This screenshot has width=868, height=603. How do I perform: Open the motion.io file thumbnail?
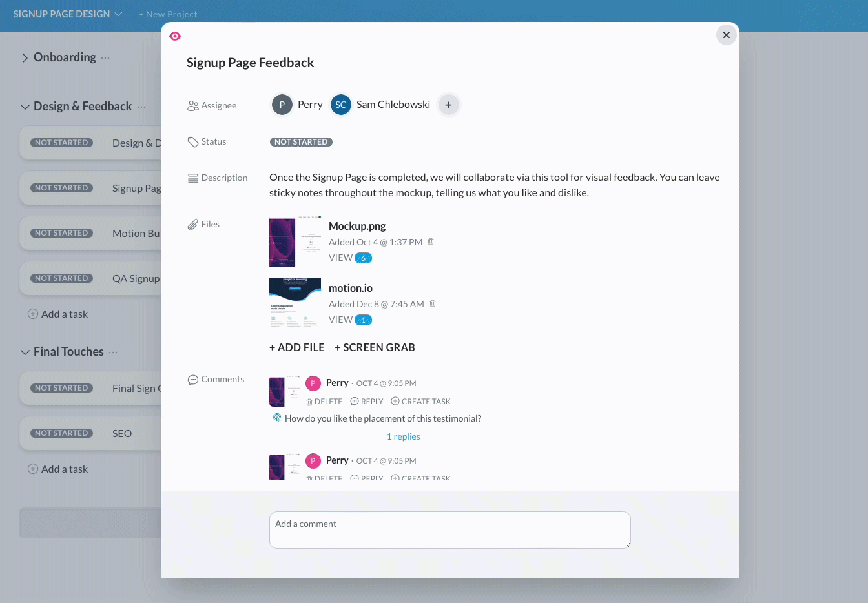[x=295, y=302]
